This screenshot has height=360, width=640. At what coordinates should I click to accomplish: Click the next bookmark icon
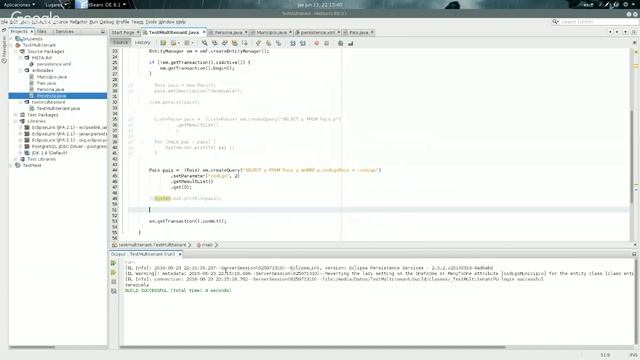[268, 43]
